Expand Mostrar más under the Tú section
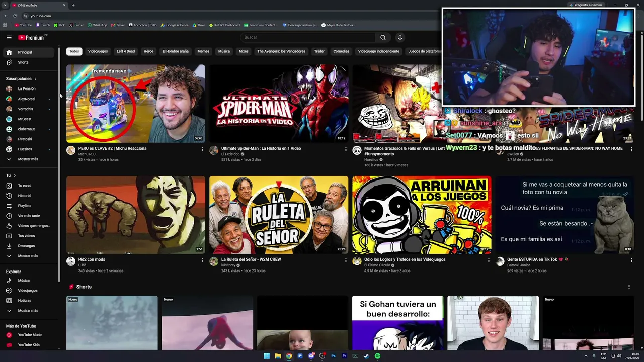 click(x=28, y=256)
